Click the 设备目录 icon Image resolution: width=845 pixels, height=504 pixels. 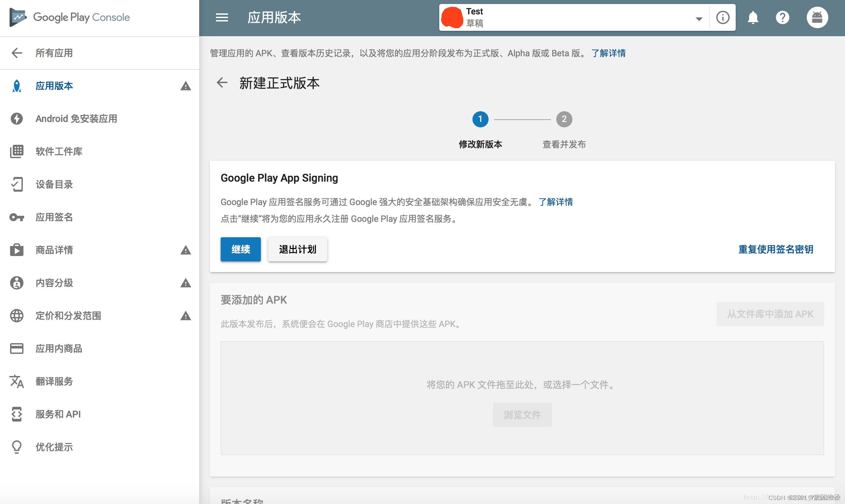(x=16, y=184)
